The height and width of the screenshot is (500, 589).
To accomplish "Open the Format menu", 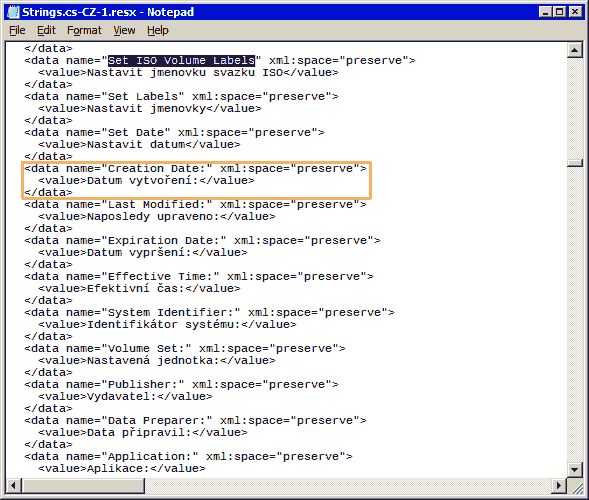I will [84, 30].
